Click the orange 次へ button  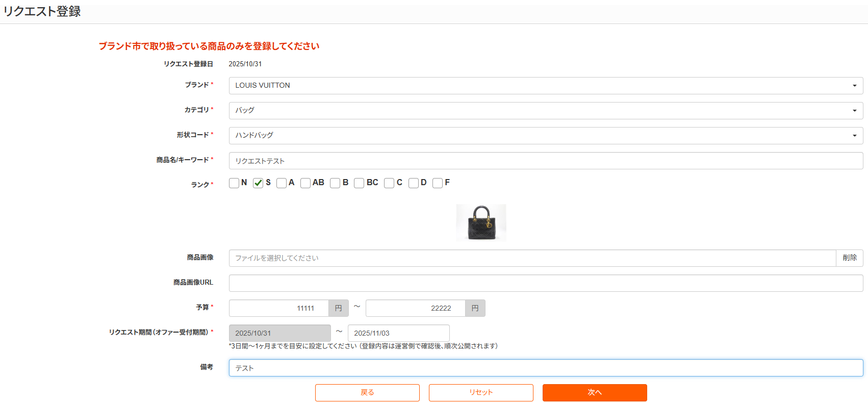pos(595,393)
